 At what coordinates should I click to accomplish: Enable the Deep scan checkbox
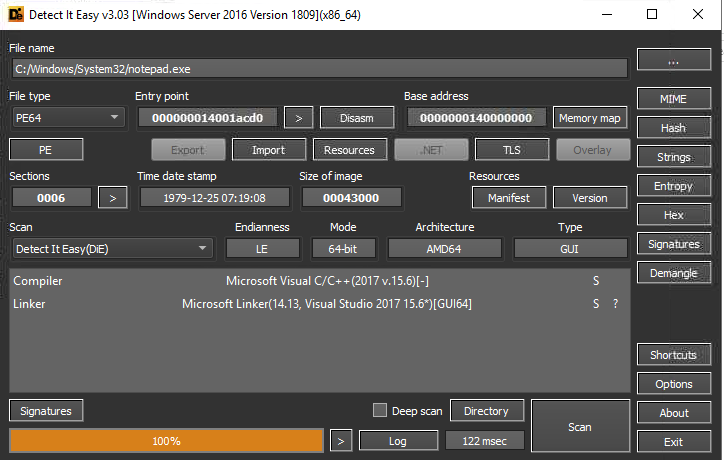click(x=379, y=411)
